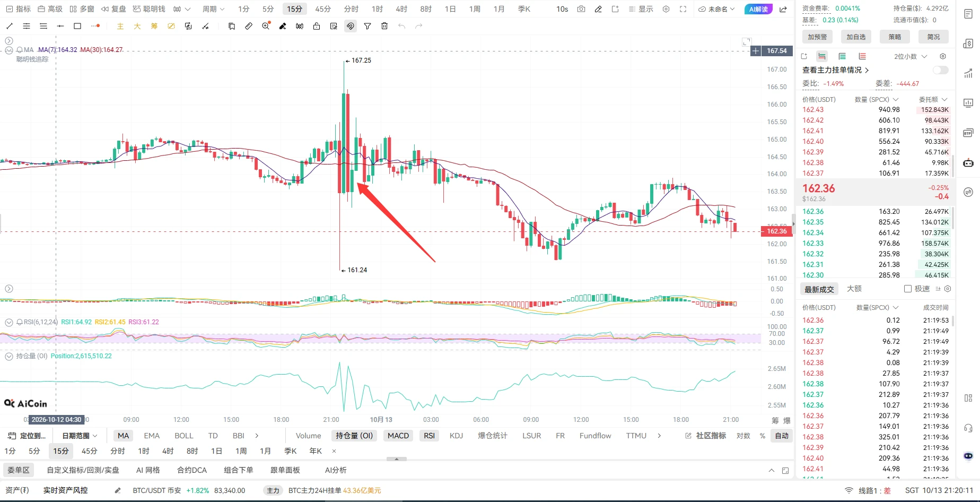
Task: Click the filter funnel icon
Action: 367,26
